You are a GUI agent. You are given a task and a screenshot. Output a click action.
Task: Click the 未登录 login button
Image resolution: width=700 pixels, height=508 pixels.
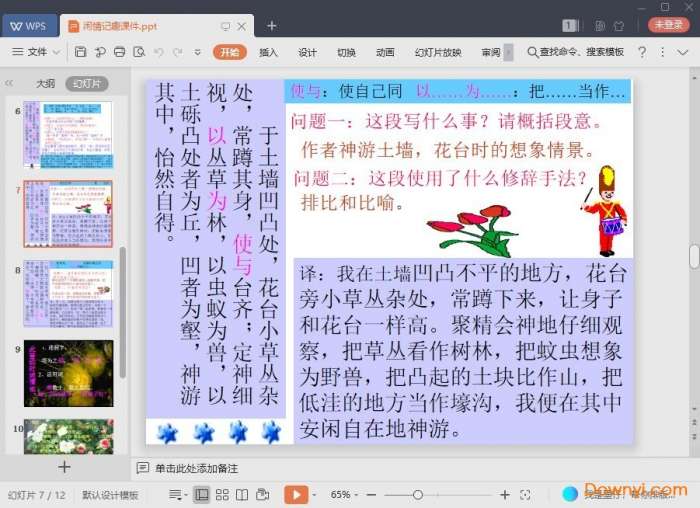click(x=669, y=26)
